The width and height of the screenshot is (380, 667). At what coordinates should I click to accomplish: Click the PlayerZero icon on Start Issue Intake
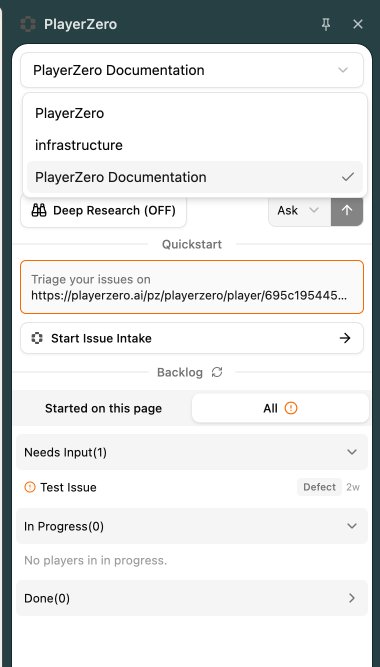coord(37,338)
